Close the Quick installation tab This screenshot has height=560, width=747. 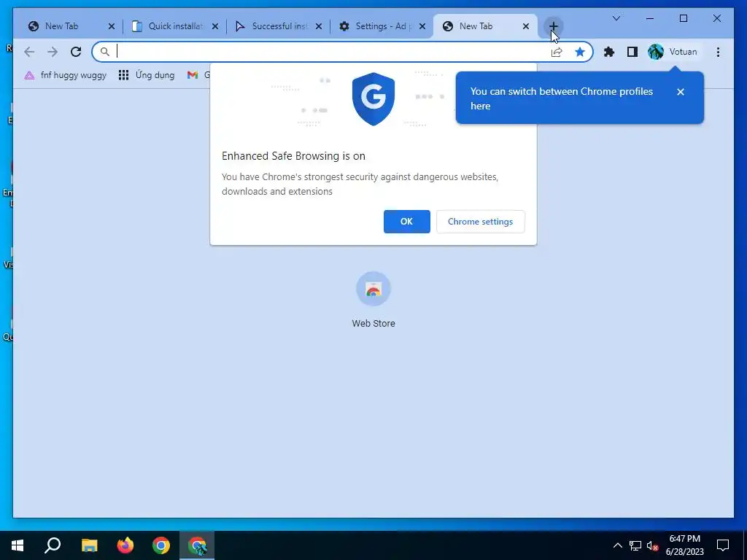pos(215,26)
